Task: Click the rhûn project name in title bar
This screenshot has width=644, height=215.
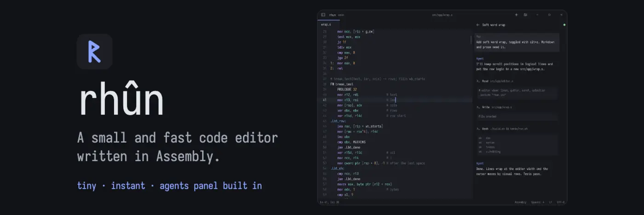Action: pyautogui.click(x=332, y=15)
